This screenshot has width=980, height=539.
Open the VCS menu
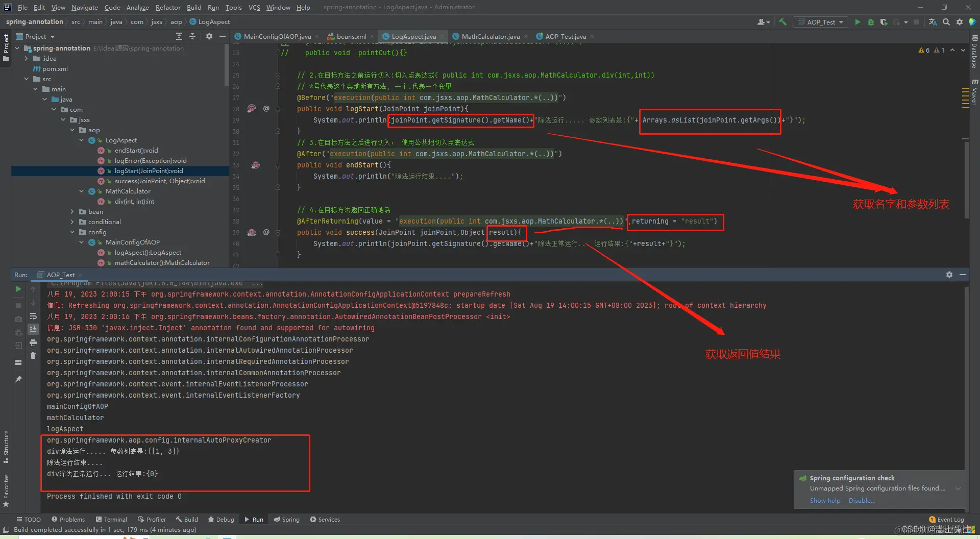(254, 7)
